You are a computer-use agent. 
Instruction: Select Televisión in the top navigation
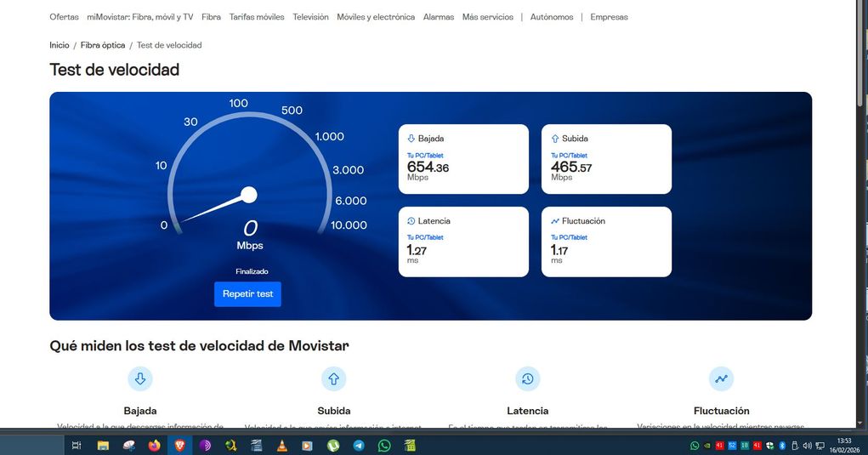(x=310, y=17)
